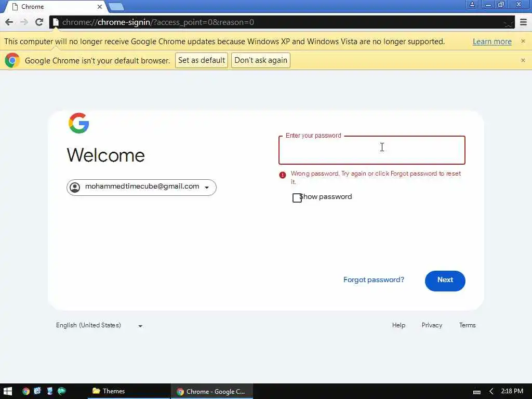Click the chrome-signin address bar
Image resolution: width=532 pixels, height=399 pixels.
(282, 22)
